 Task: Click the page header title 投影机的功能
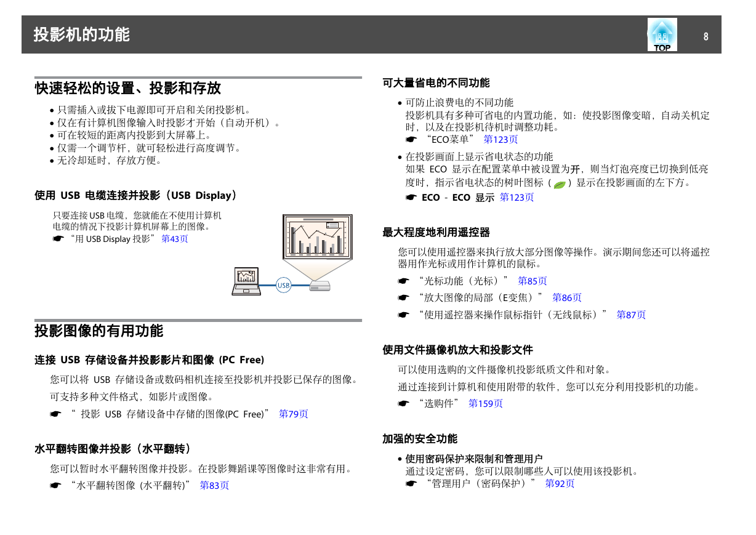tap(82, 34)
